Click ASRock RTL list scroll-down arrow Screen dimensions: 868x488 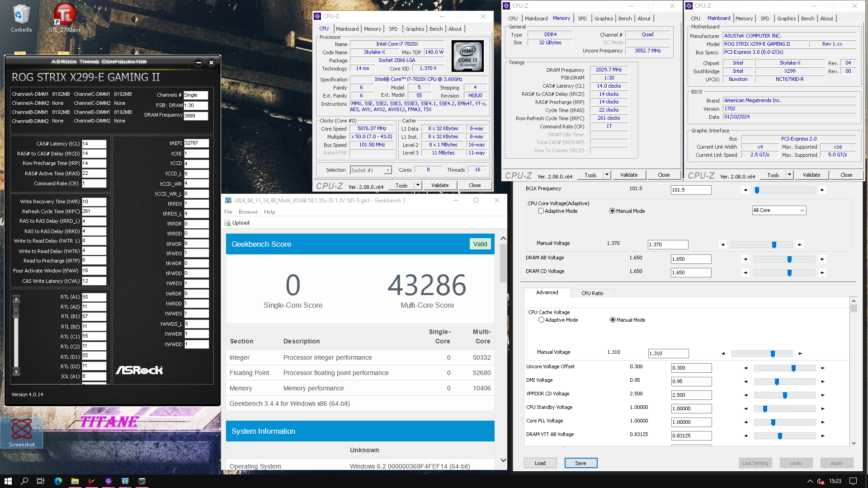pos(16,372)
